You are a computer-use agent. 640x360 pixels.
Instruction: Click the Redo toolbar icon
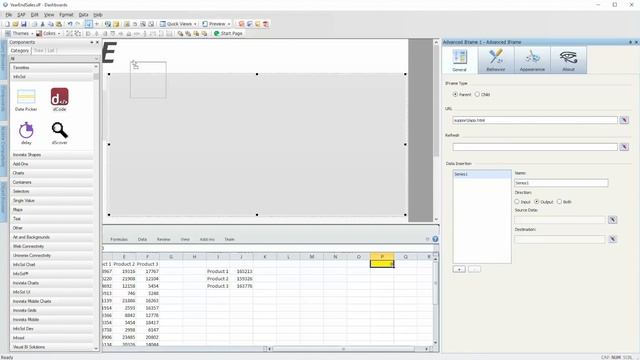(78, 24)
